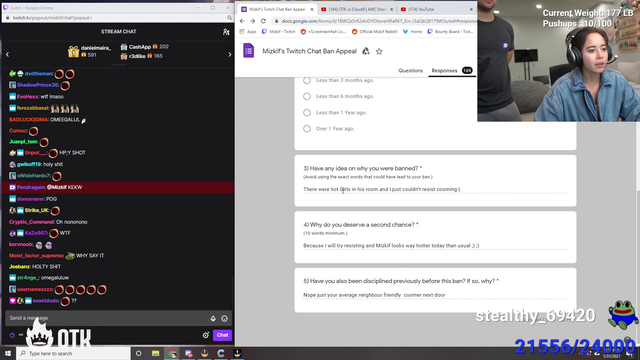Click the Cortana circle on taskbar
Image resolution: width=640 pixels, height=360 pixels.
point(139,353)
